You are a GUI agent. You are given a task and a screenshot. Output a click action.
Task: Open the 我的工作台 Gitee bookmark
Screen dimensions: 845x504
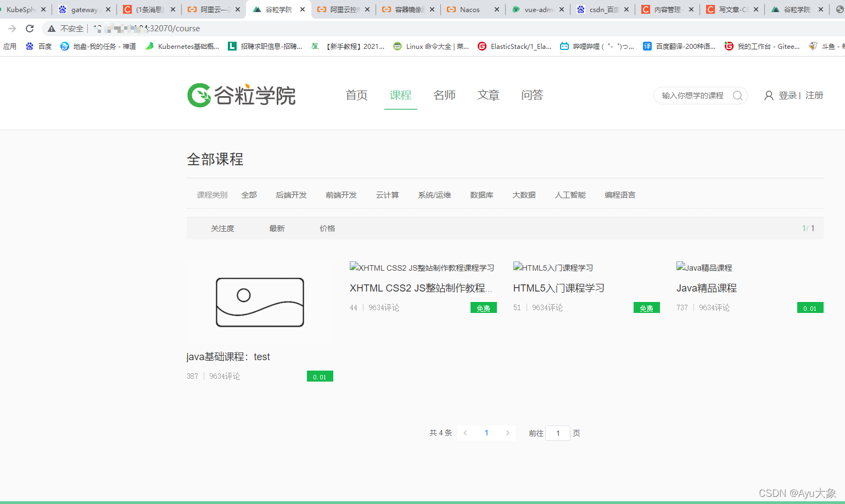point(762,47)
